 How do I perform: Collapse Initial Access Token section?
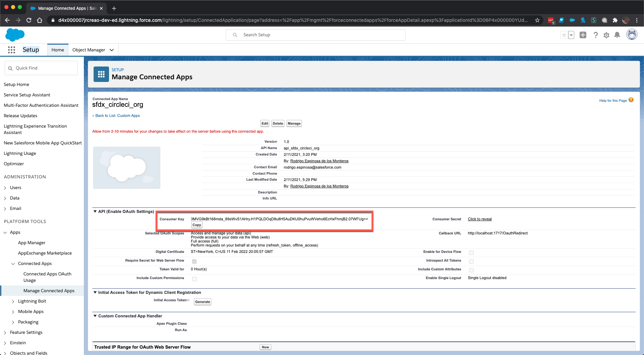[95, 292]
